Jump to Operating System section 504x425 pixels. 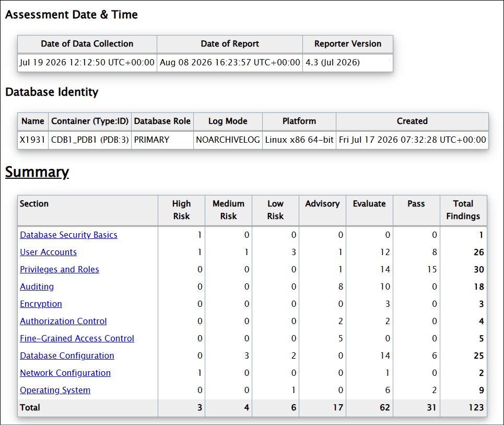[55, 390]
